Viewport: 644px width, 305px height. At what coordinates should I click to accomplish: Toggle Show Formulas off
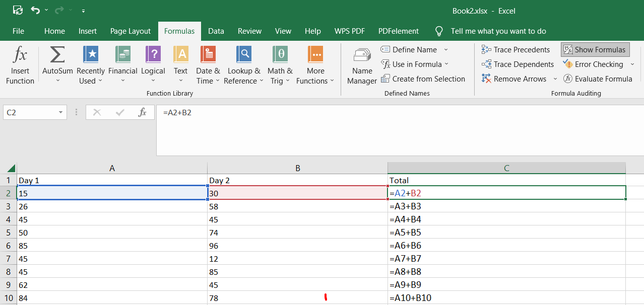tap(595, 49)
